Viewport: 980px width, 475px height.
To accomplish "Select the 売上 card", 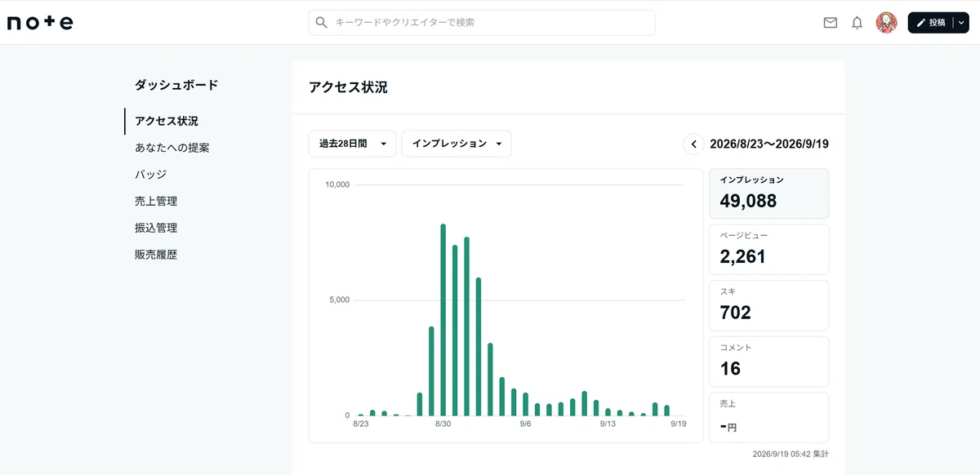I will pos(768,418).
